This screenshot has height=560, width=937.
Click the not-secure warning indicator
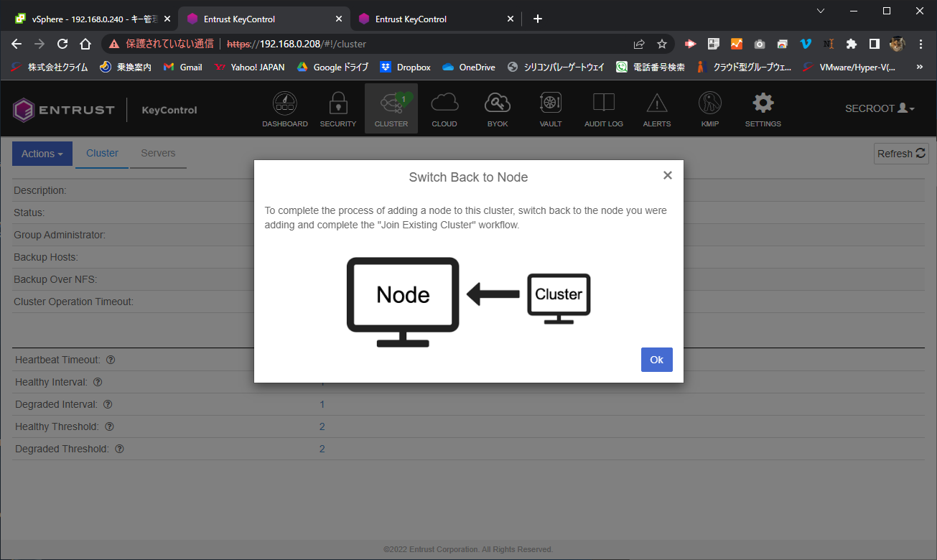coord(162,44)
